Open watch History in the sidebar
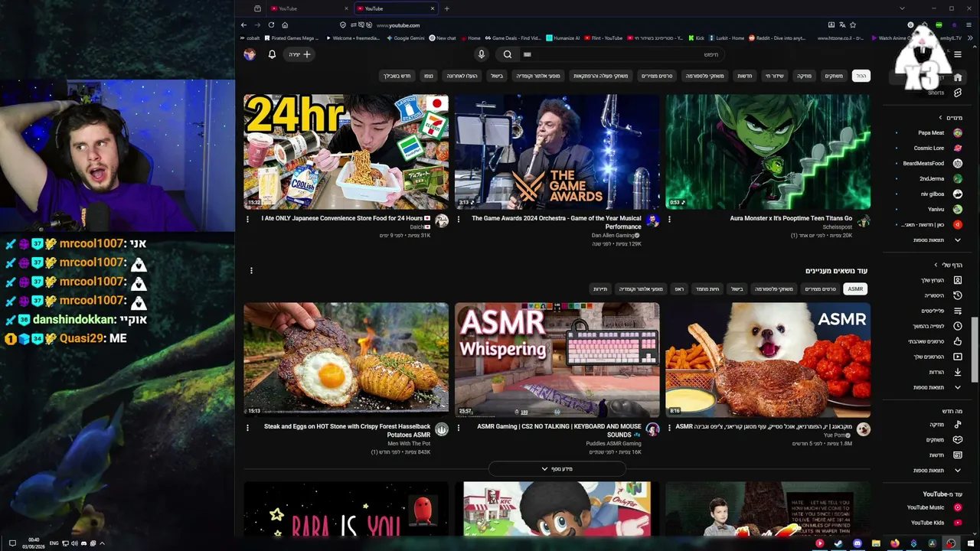 pos(942,295)
